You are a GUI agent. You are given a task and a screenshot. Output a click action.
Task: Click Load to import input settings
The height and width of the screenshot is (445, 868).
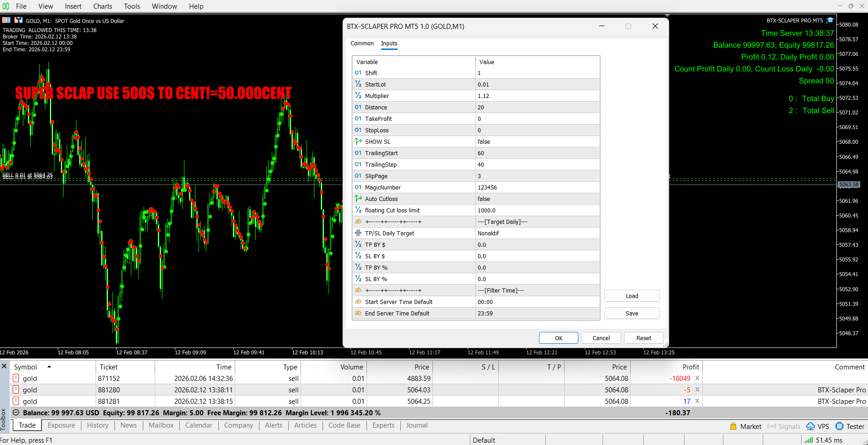(x=631, y=296)
